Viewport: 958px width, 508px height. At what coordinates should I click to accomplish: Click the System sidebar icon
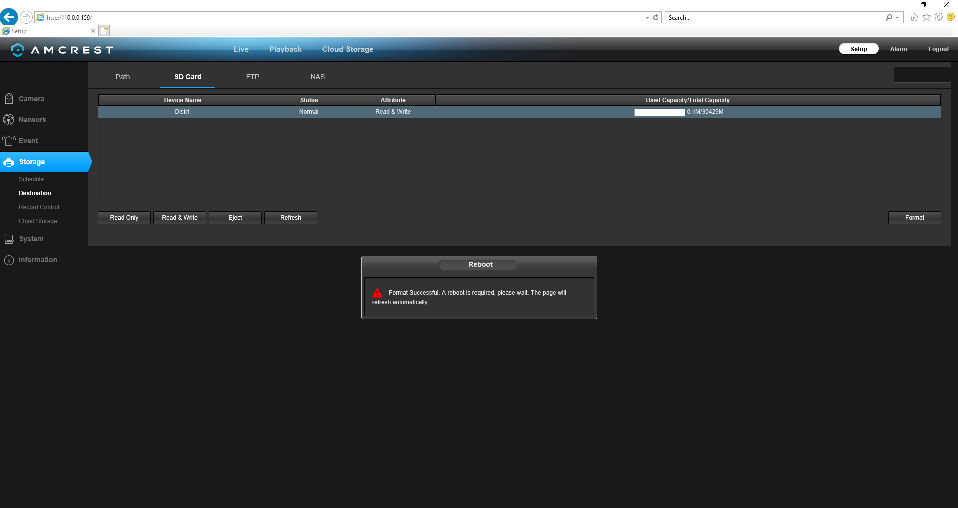[9, 239]
